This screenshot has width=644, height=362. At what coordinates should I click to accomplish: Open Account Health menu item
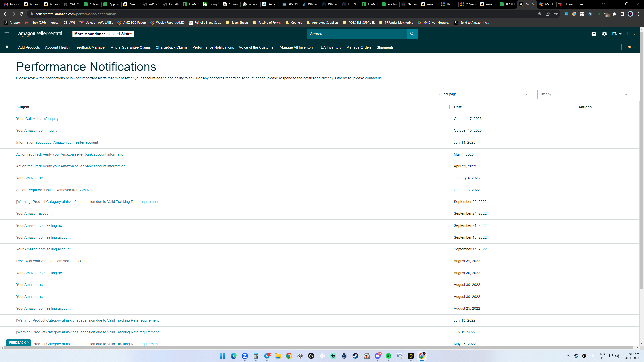click(57, 47)
